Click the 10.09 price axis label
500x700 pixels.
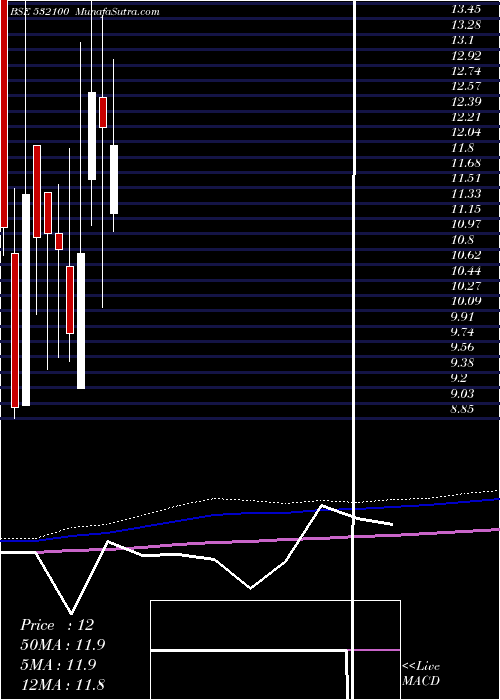467,301
